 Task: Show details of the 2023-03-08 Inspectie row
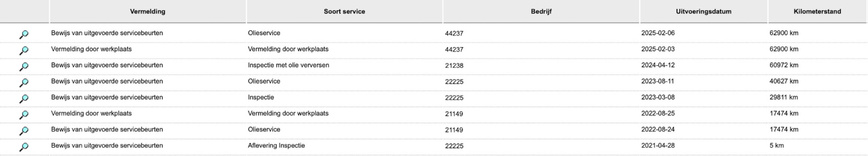[24, 99]
